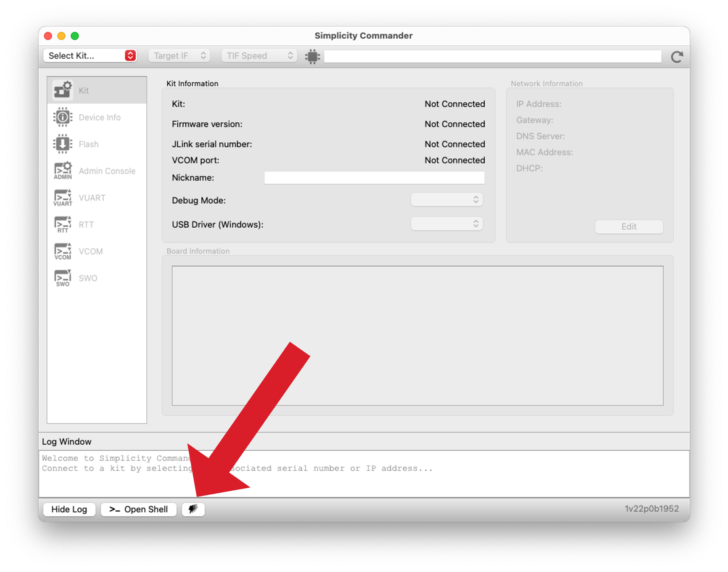Image resolution: width=728 pixels, height=572 pixels.
Task: Select the VUART terminal icon
Action: click(62, 197)
